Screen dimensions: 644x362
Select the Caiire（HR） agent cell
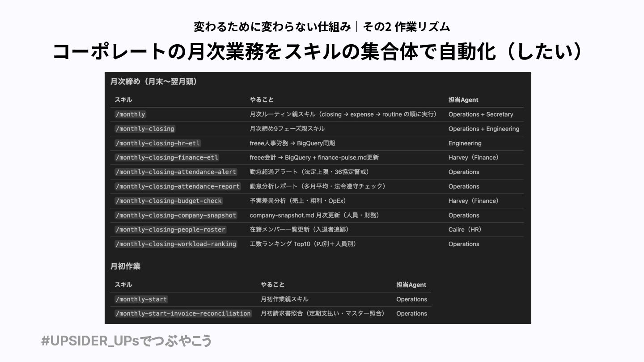tap(465, 230)
